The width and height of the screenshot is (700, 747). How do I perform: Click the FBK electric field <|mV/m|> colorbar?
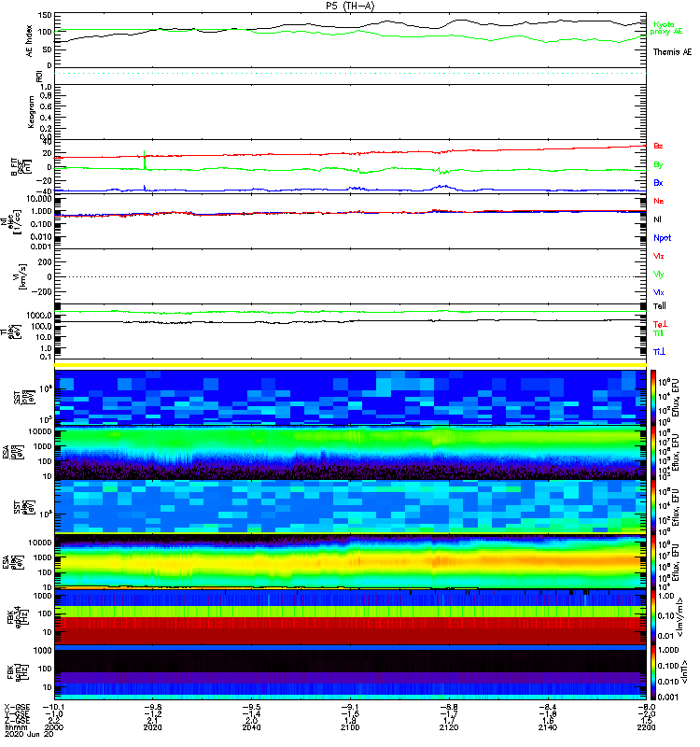coord(654,617)
